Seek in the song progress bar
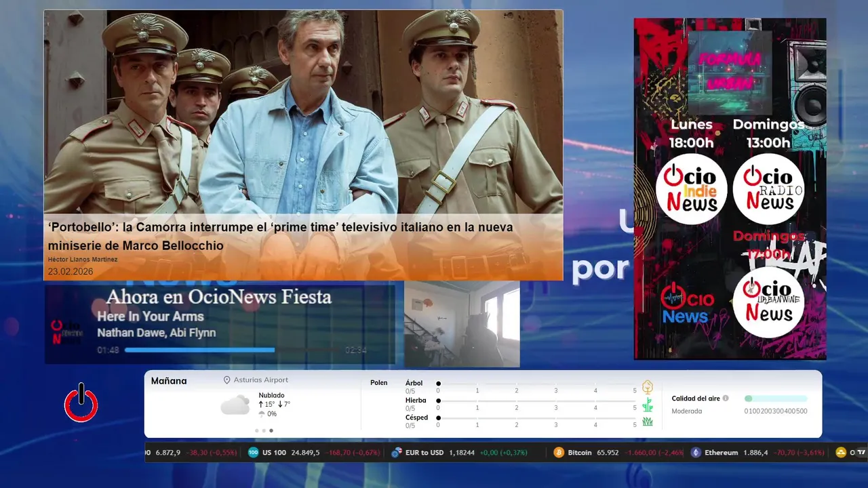868x488 pixels. [234, 350]
